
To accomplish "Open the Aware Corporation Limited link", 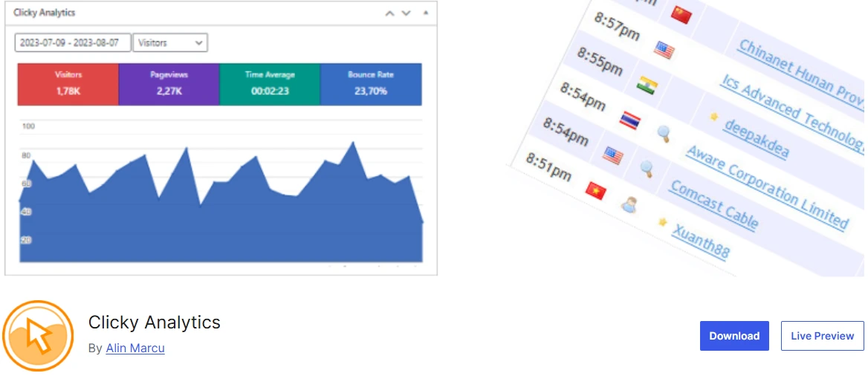I will click(x=767, y=187).
